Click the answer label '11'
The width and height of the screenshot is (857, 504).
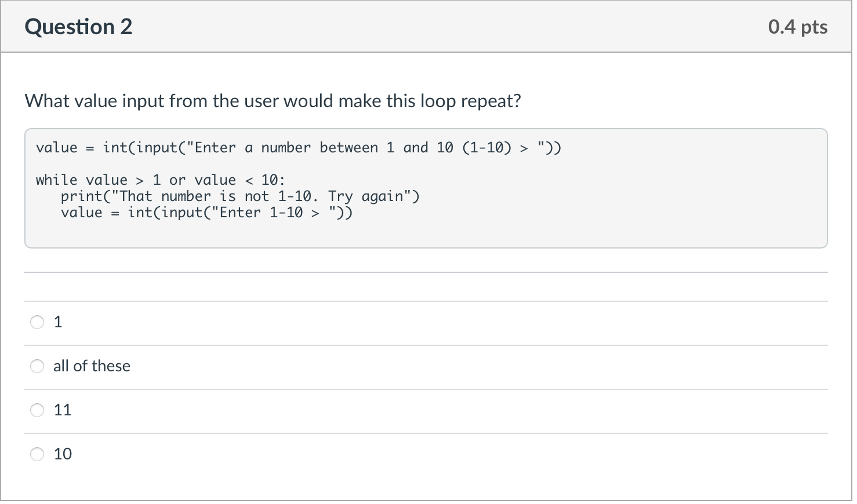pos(62,410)
